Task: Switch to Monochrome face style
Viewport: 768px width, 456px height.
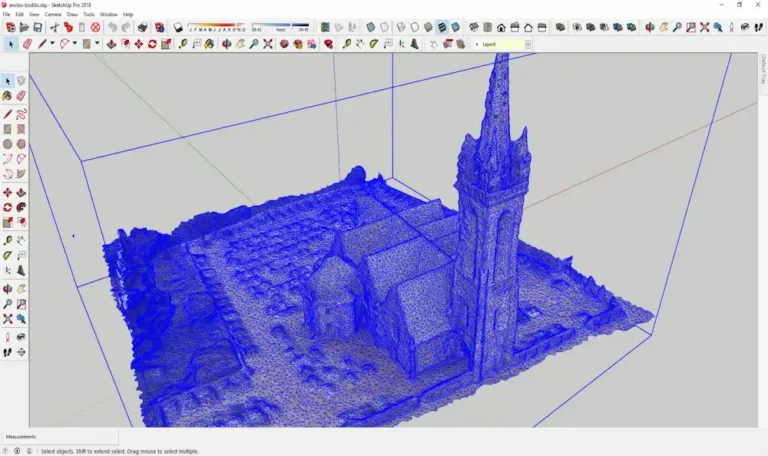Action: point(456,27)
